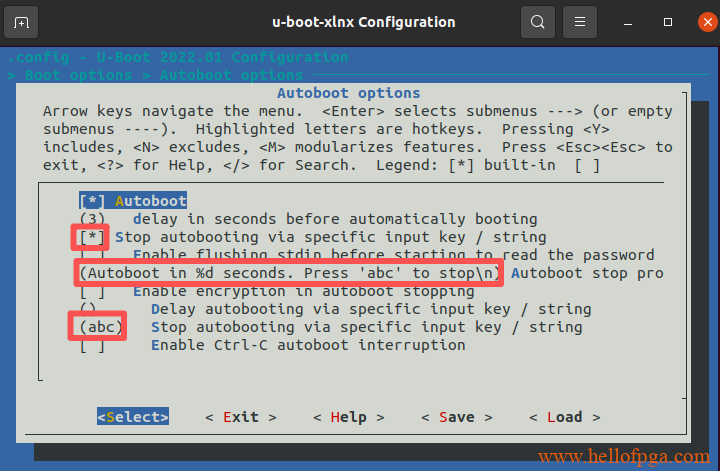Select the (abc) stop key string entry
720x471 pixels.
tap(98, 327)
